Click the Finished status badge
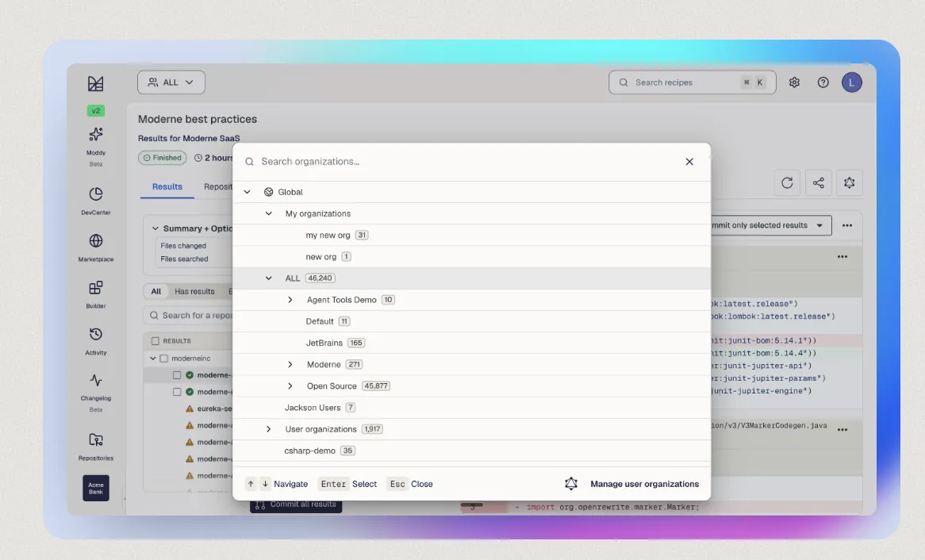 coord(162,158)
